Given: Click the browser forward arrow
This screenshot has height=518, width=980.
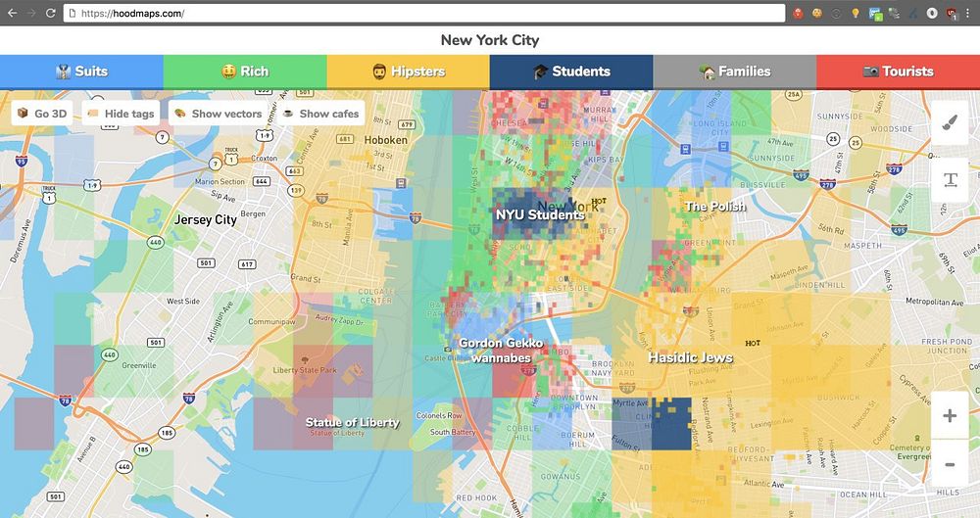Looking at the screenshot, I should pos(31,13).
